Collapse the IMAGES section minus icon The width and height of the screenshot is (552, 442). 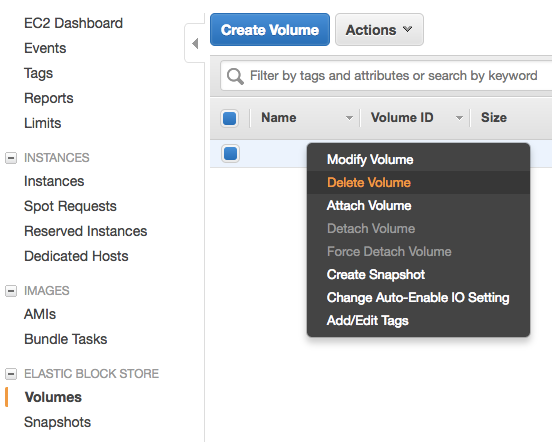tap(11, 291)
